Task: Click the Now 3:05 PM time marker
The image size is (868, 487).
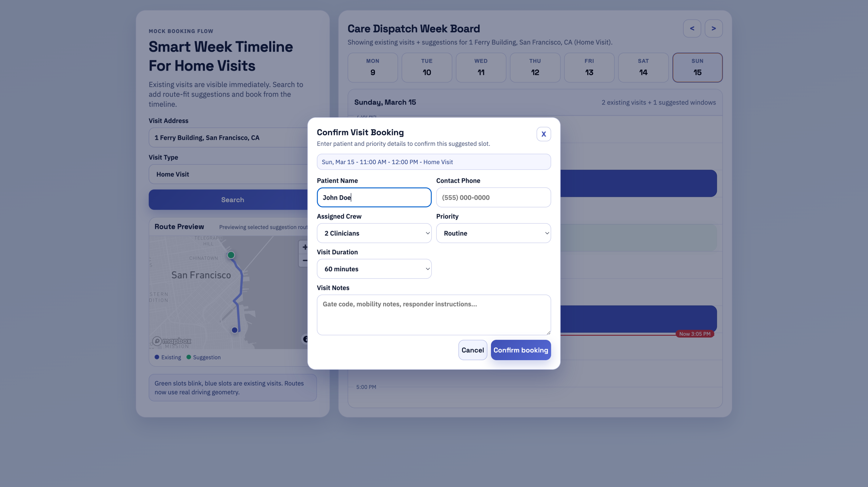Action: pos(694,334)
